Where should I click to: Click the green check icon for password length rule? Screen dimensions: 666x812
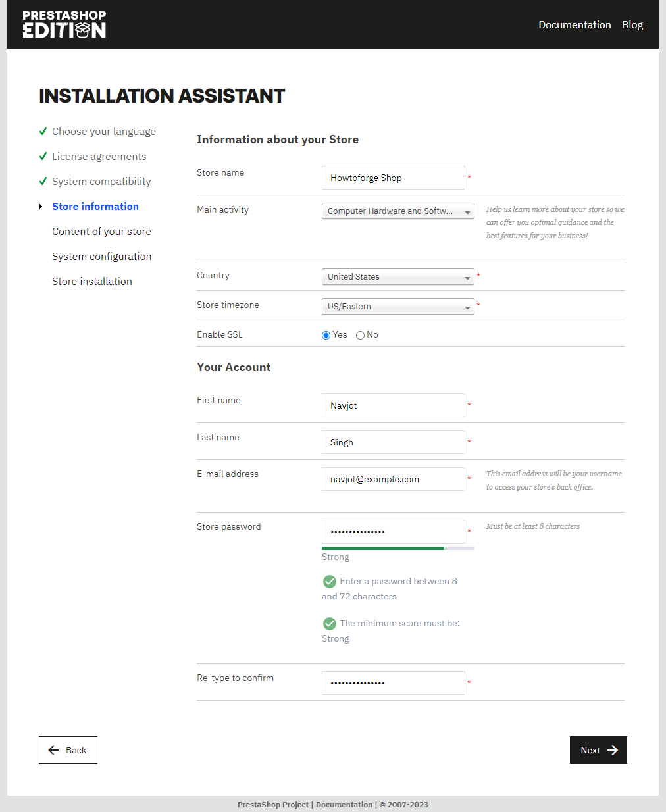330,582
